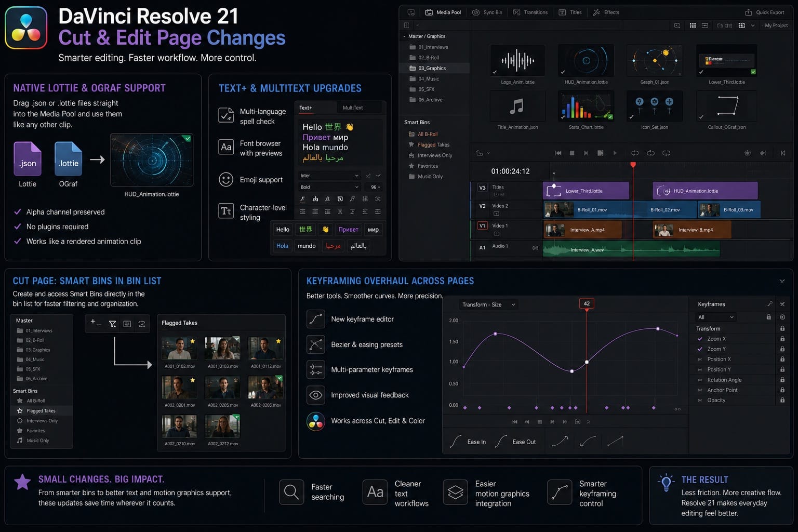Viewport: 798px width, 532px height.
Task: Click the play button in timeline transport
Action: click(615, 153)
